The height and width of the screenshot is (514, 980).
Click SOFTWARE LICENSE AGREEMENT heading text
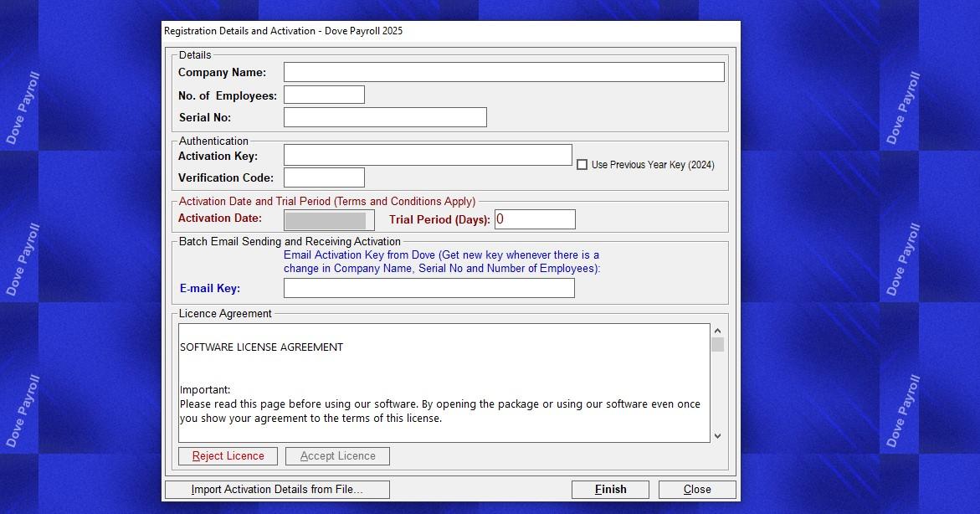tap(261, 347)
